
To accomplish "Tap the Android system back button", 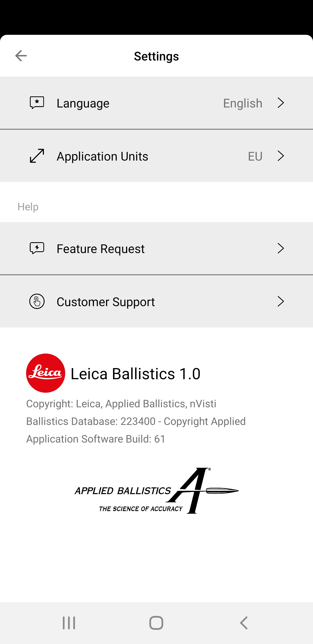I will 244,623.
